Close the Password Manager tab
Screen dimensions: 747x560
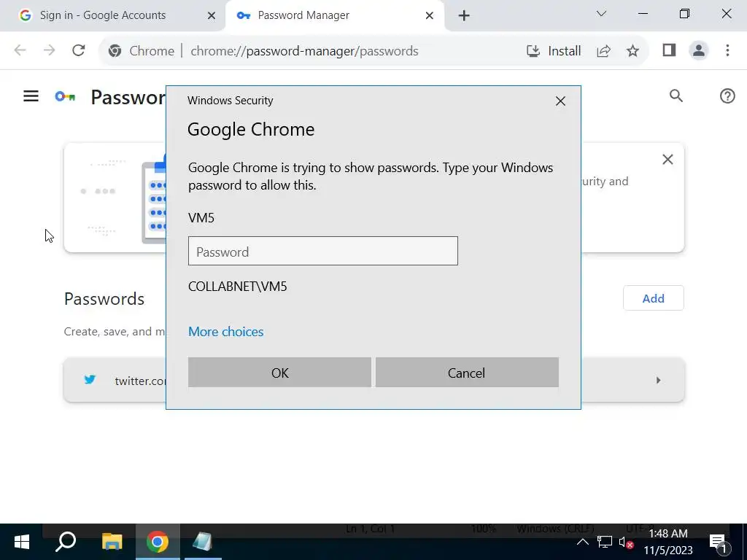pos(429,16)
